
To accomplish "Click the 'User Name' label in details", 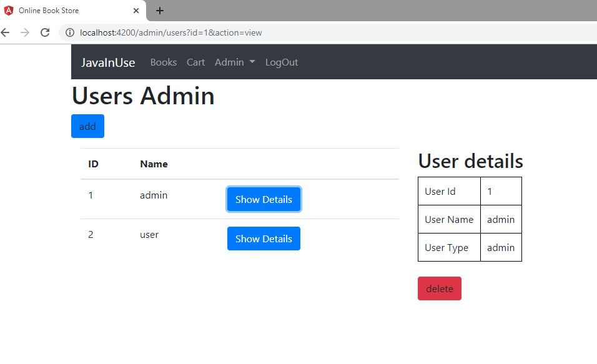I will tap(449, 220).
